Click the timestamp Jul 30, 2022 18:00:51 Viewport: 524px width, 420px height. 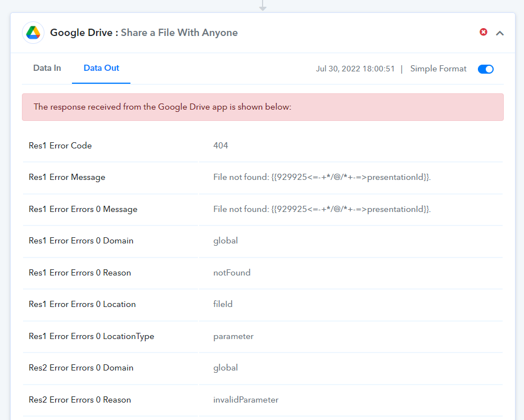click(x=355, y=69)
